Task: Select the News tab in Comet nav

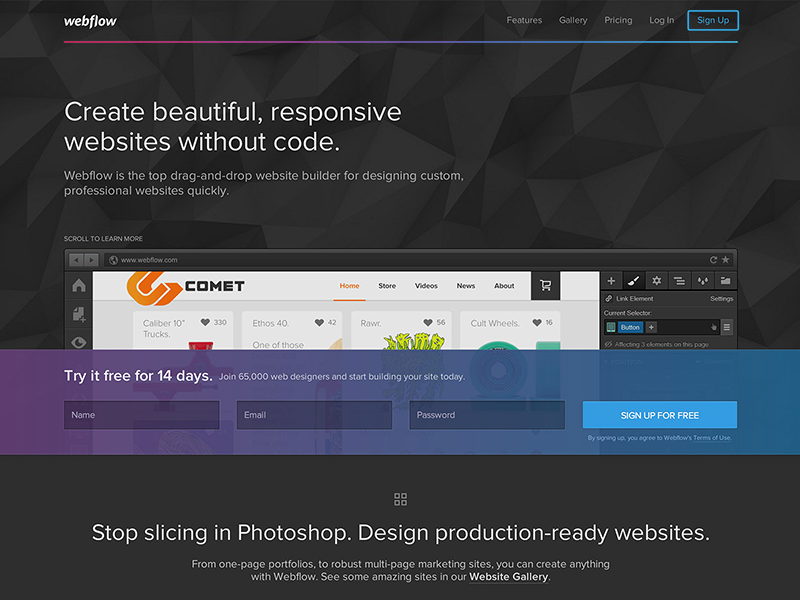Action: coord(465,286)
